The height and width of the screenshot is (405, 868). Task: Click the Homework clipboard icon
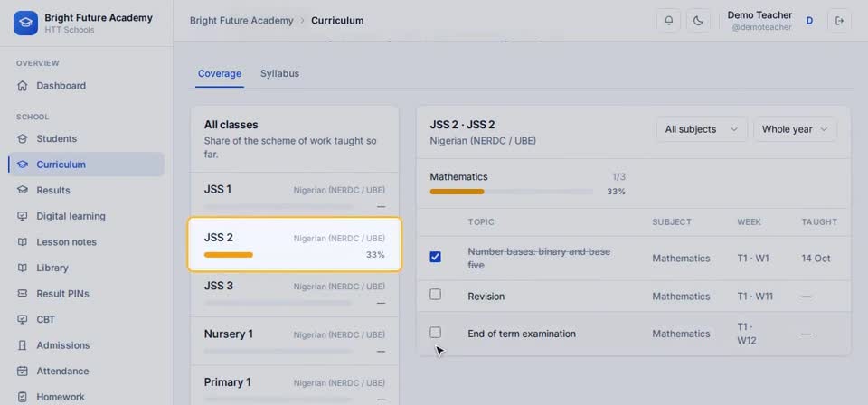pos(22,397)
